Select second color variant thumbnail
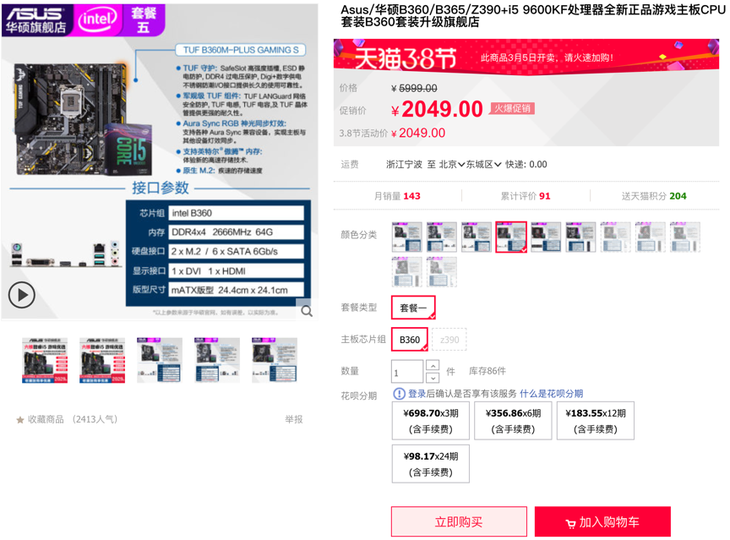The width and height of the screenshot is (730, 540). [441, 237]
